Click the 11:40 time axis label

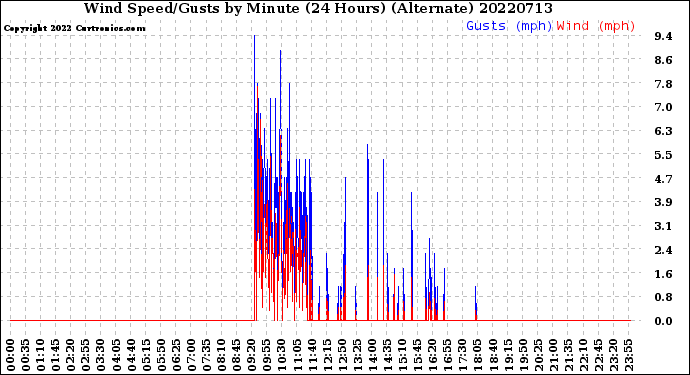pos(312,355)
